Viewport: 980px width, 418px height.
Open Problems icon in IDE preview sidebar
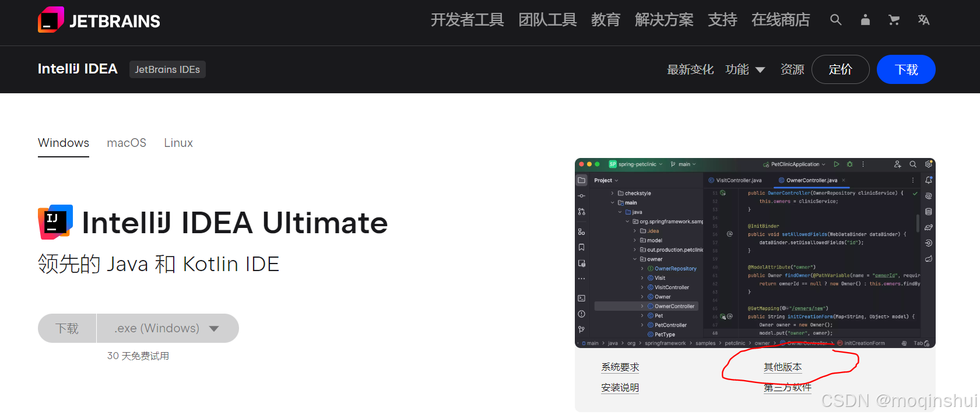point(581,314)
